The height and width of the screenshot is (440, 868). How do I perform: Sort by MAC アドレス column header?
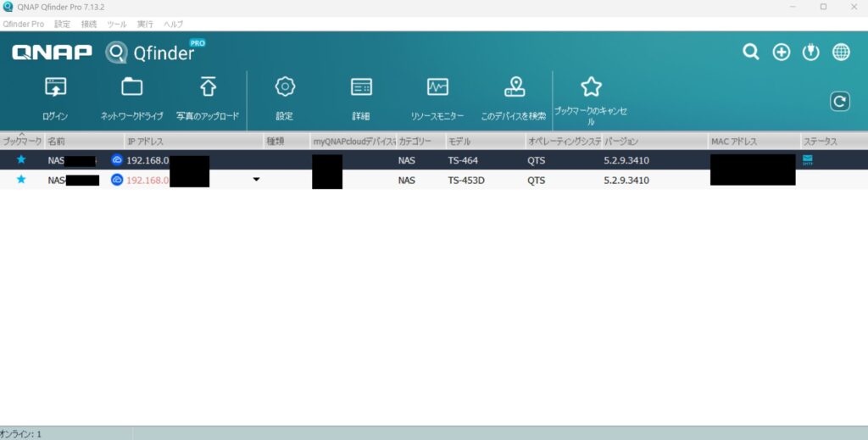click(754, 141)
